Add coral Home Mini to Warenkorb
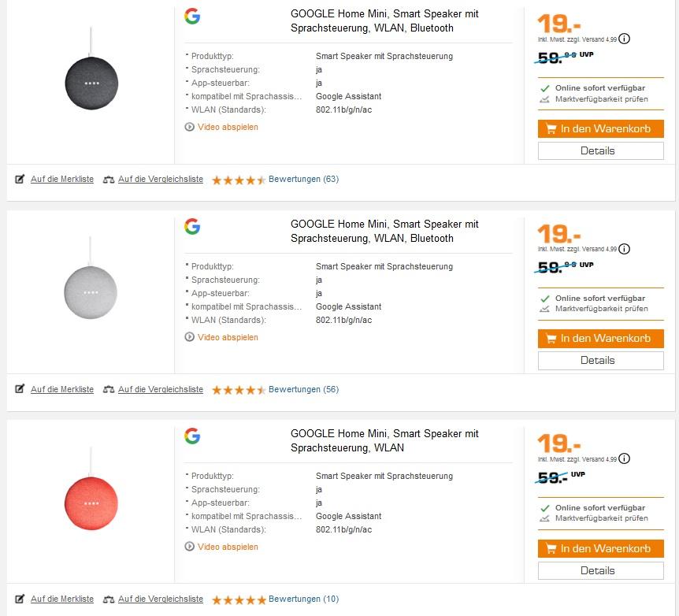The height and width of the screenshot is (616, 679). click(x=600, y=548)
